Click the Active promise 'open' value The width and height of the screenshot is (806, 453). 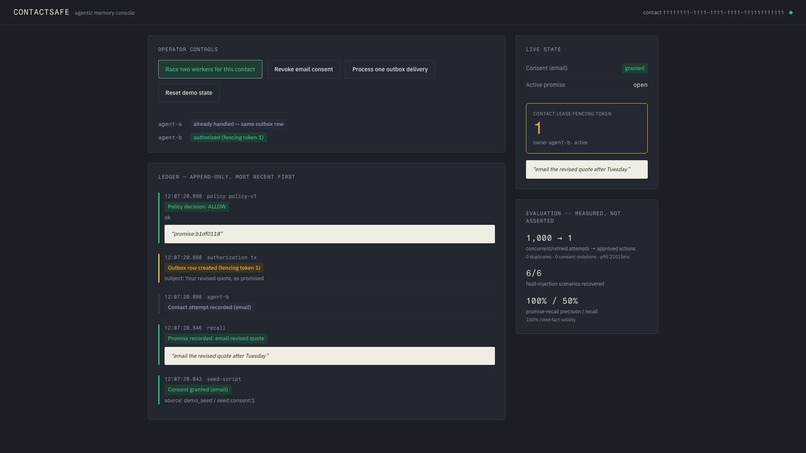[640, 85]
